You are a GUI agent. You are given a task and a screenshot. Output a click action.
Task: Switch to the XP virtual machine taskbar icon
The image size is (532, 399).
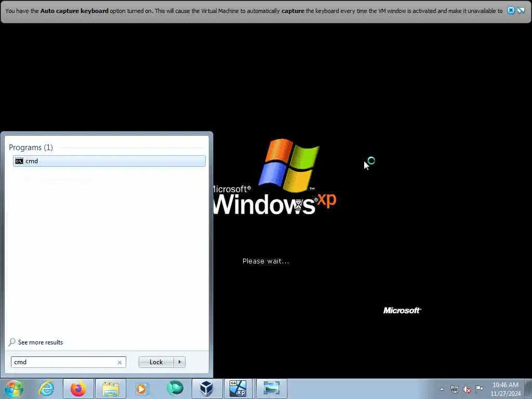[238, 389]
